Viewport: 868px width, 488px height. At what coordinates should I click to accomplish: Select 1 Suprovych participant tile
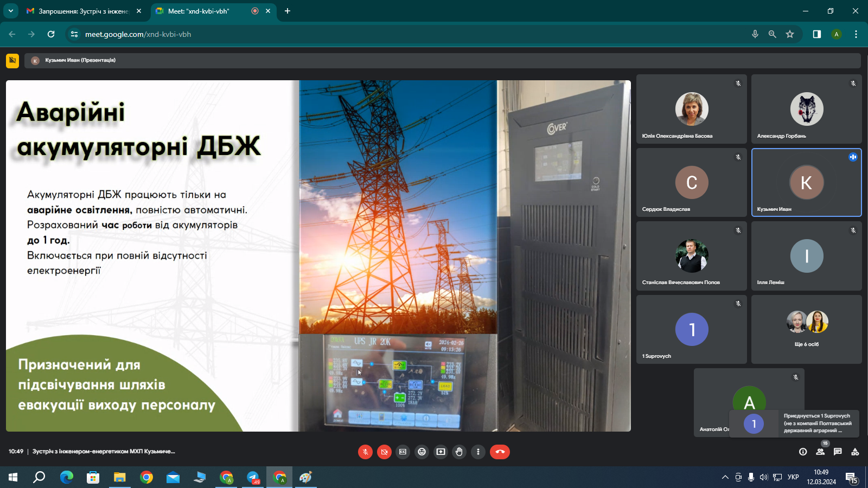pos(692,329)
